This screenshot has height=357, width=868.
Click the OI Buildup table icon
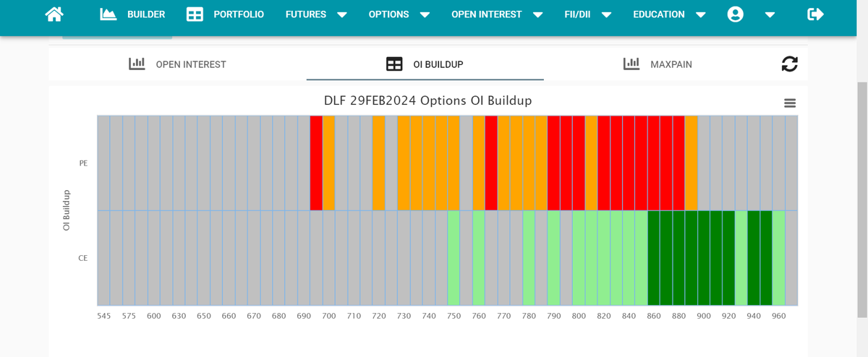point(394,64)
